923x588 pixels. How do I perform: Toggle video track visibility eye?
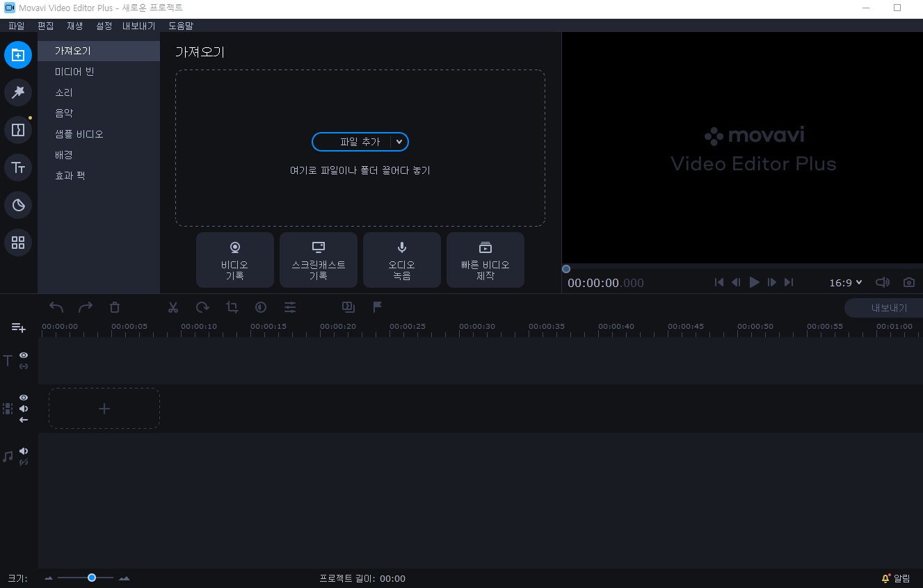tap(24, 398)
